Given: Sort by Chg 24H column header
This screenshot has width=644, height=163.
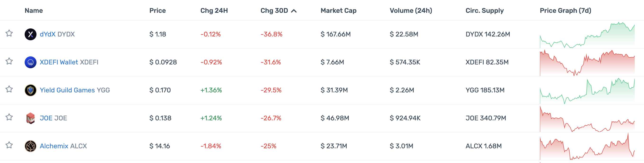Looking at the screenshot, I should click(214, 10).
